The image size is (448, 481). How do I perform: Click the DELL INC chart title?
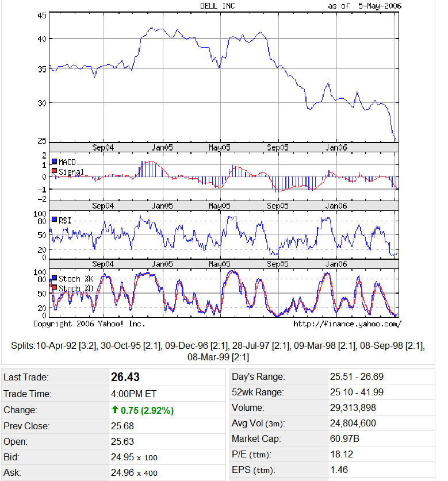217,6
